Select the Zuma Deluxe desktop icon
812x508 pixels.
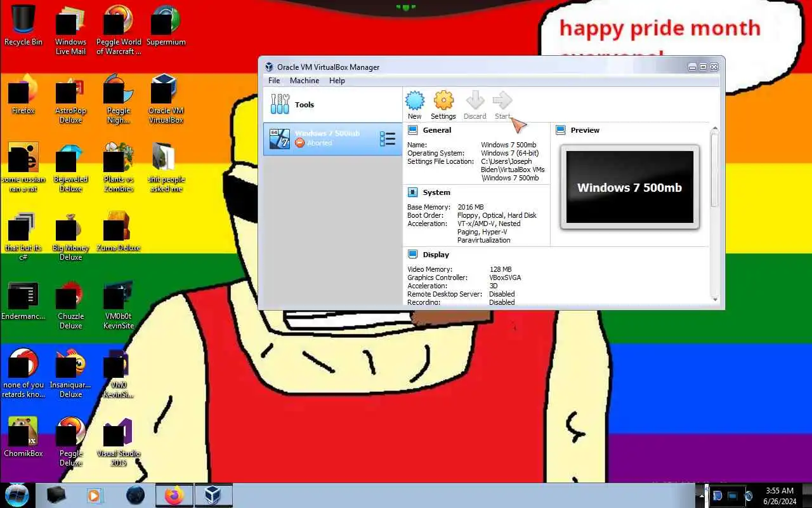[119, 232]
